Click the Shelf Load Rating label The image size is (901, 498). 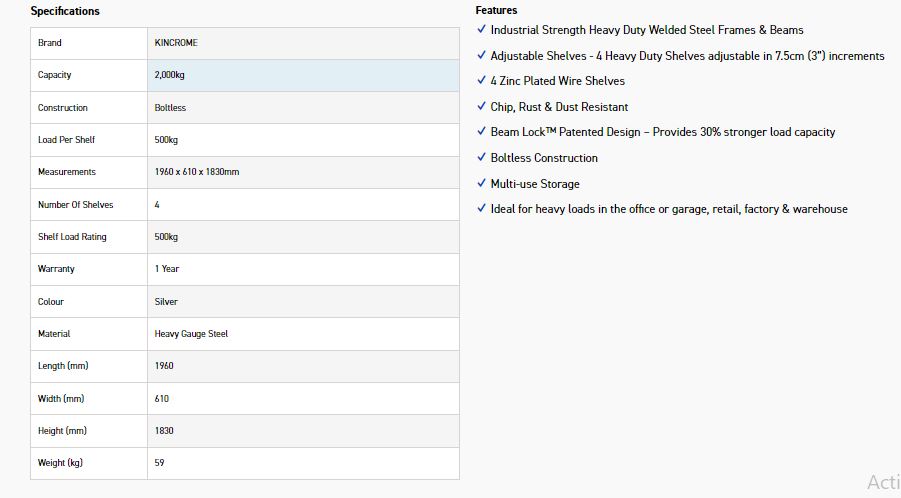pos(72,237)
